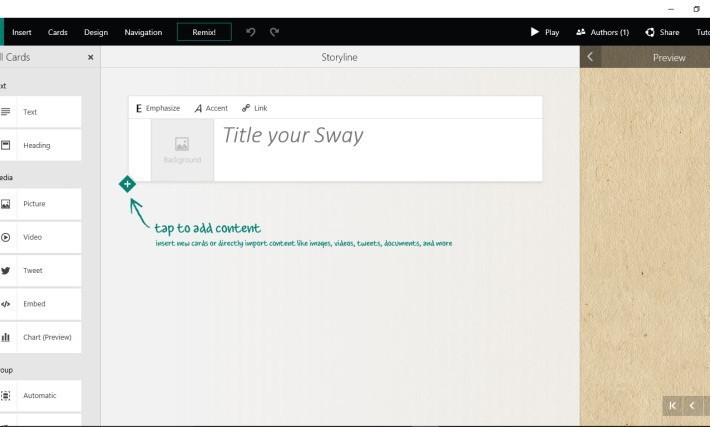Minimize the Sway window

tap(671, 9)
